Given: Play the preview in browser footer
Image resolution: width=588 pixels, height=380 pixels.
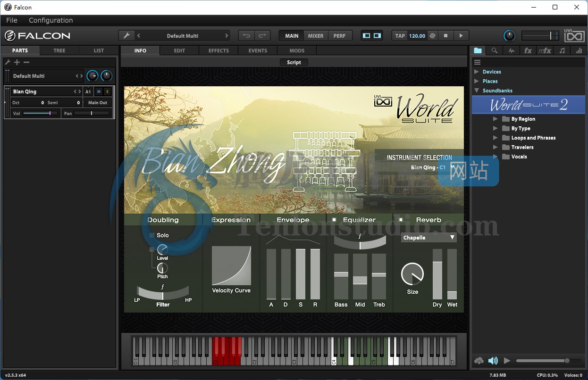Looking at the screenshot, I should coord(507,361).
